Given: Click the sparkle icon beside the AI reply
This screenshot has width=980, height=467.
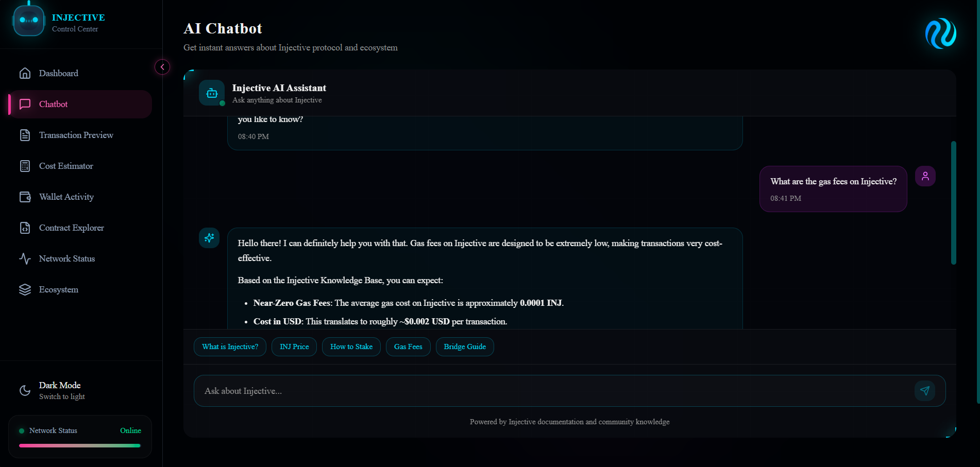Looking at the screenshot, I should pos(209,238).
